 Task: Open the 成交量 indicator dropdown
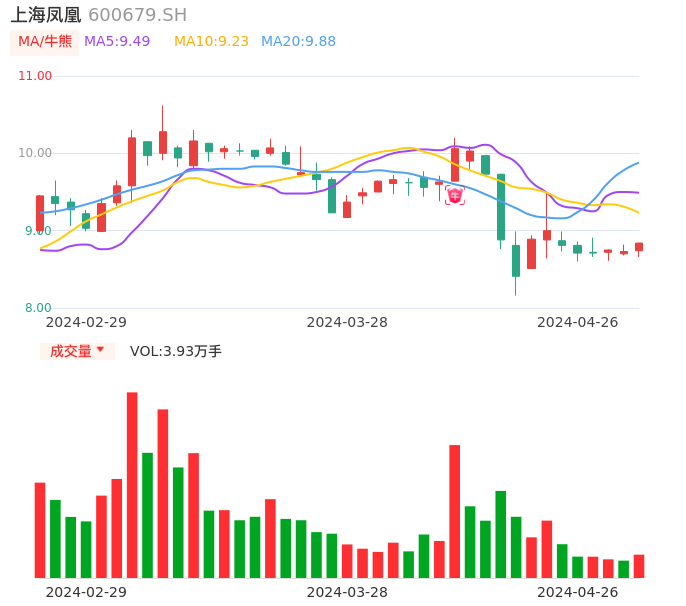pyautogui.click(x=77, y=351)
